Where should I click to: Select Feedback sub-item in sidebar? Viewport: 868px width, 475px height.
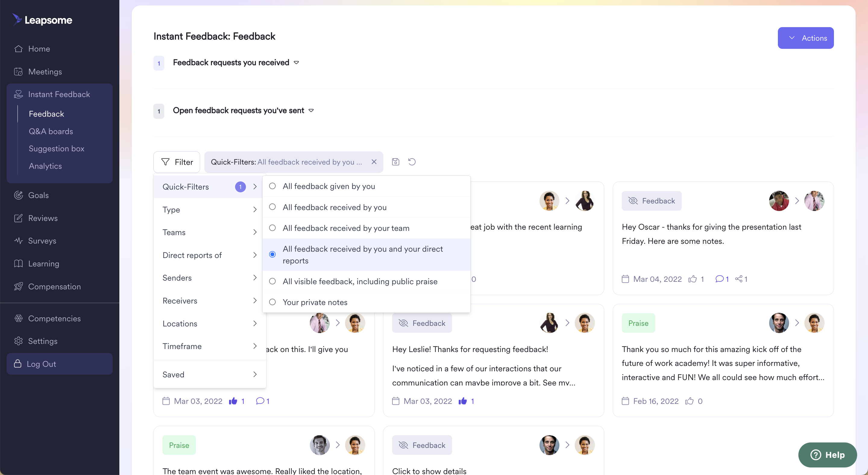click(x=46, y=114)
